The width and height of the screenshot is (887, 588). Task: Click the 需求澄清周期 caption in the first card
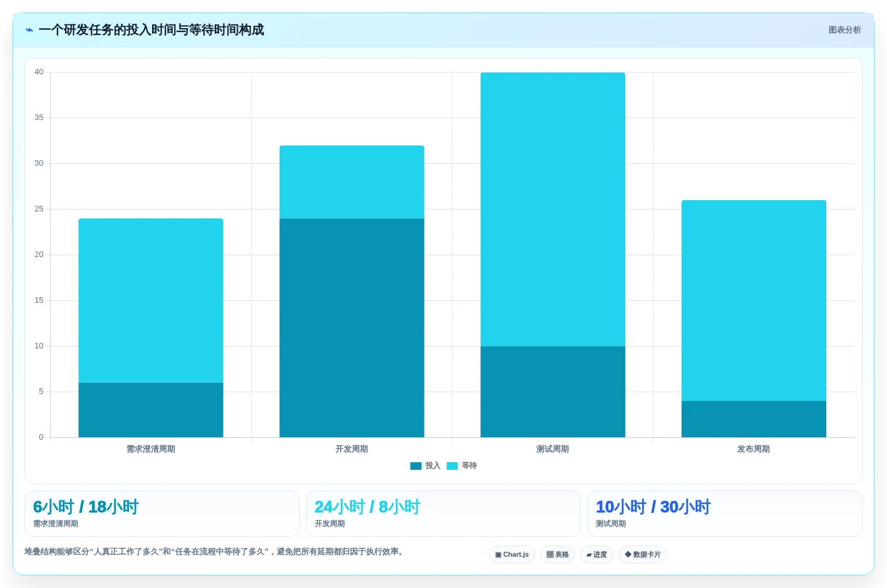[56, 524]
